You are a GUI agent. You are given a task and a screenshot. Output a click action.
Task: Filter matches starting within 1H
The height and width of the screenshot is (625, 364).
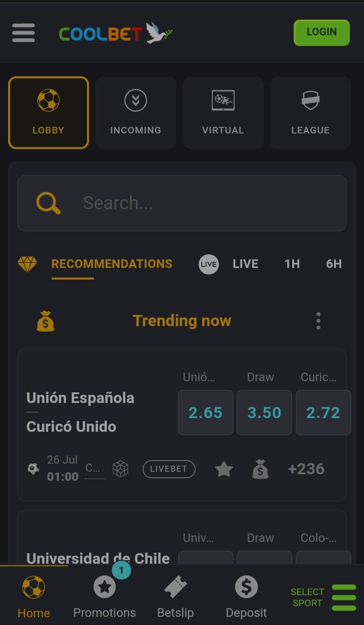point(292,263)
